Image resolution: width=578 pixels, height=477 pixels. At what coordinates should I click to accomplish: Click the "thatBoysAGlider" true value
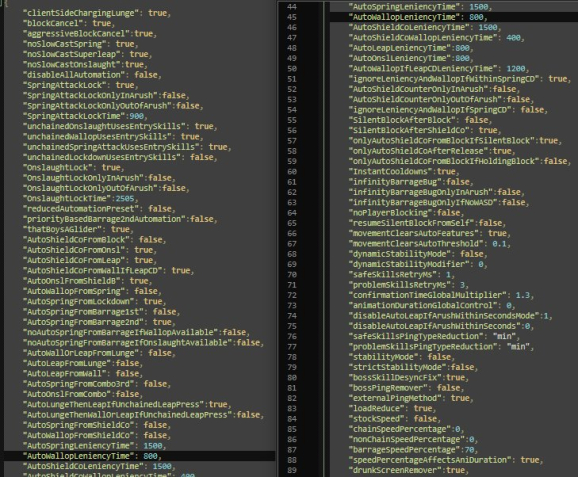(120, 229)
